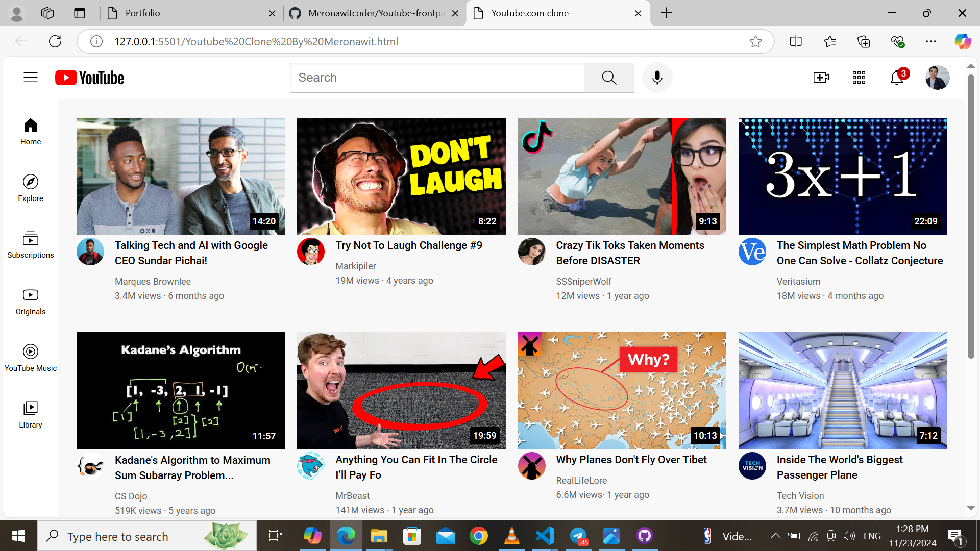Viewport: 980px width, 551px height.
Task: Open browser Settings and more menu
Action: tap(931, 41)
